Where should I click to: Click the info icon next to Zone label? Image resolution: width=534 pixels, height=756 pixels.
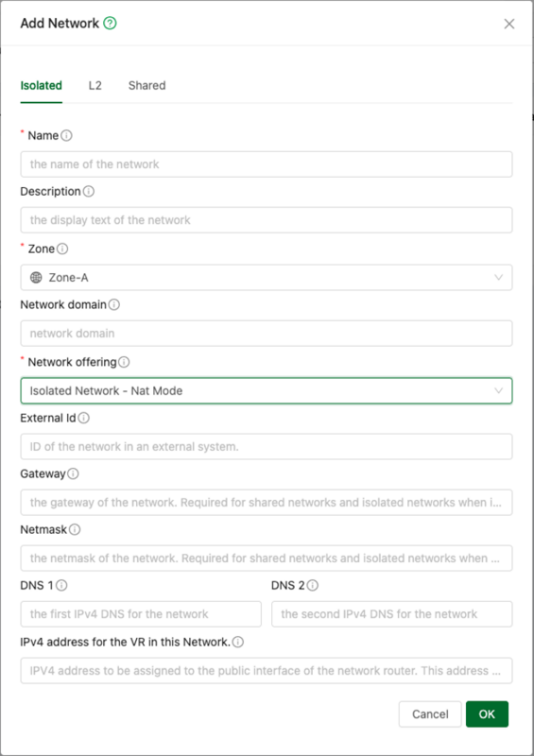click(x=62, y=249)
